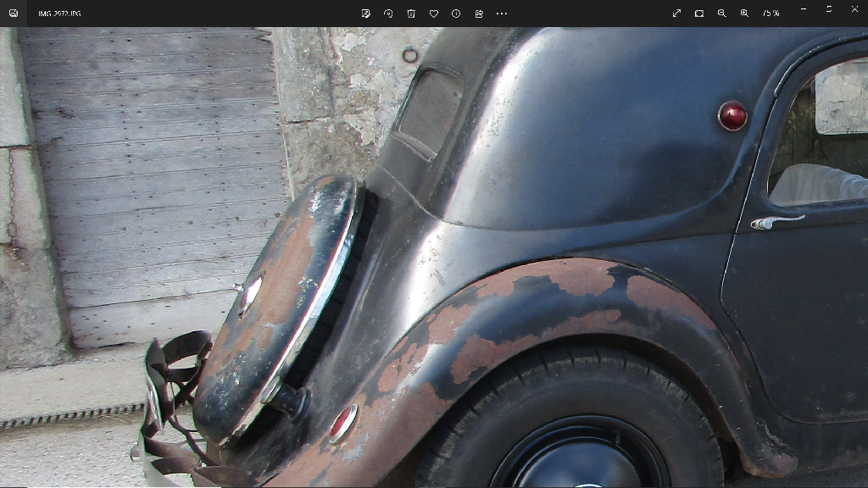This screenshot has width=868, height=488.
Task: Open the Photos gallery home icon
Action: click(14, 14)
